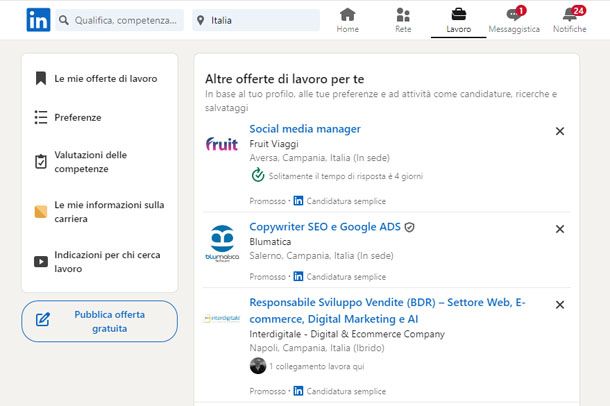Select the Lavoro jobs tab
The height and width of the screenshot is (406, 610).
(458, 20)
